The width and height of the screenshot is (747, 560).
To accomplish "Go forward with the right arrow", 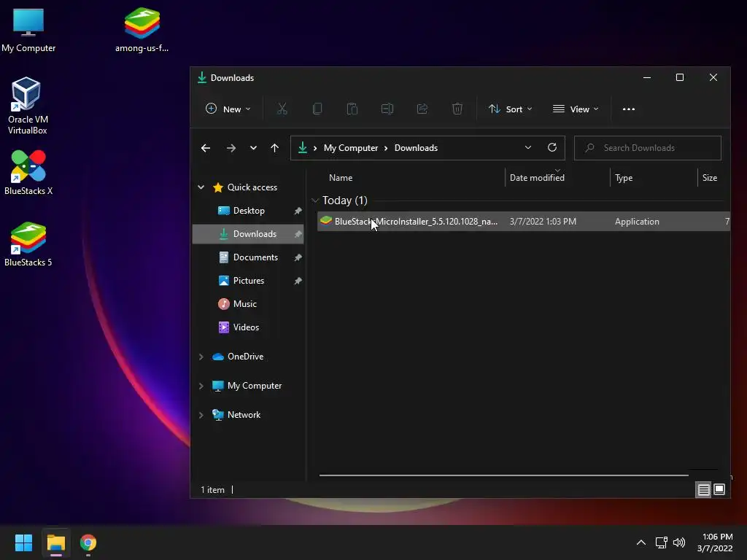I will pos(231,148).
